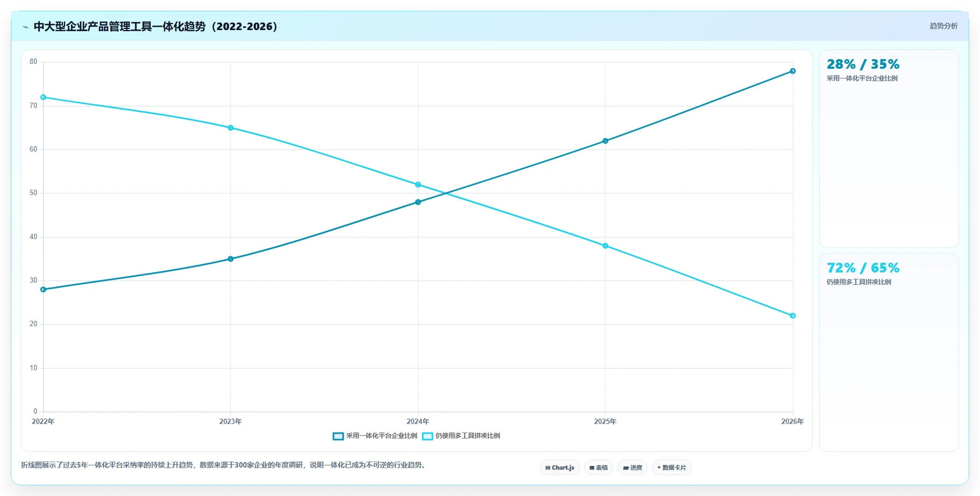Image resolution: width=980 pixels, height=496 pixels.
Task: Click the 2025年 data point at 38 on light line
Action: tap(606, 246)
